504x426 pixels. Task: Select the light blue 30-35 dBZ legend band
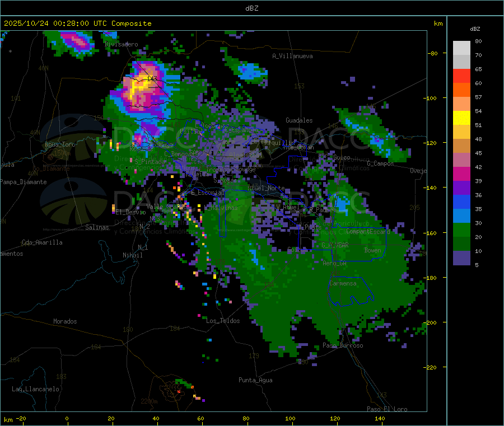tap(461, 216)
